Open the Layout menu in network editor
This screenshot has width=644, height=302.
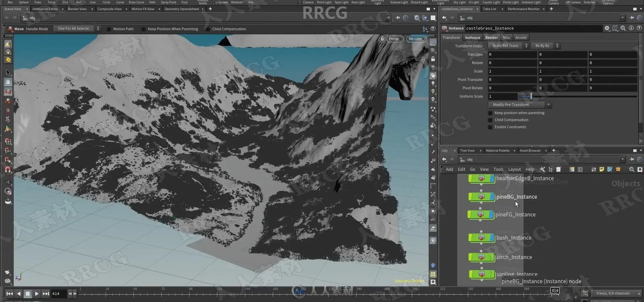pos(514,169)
